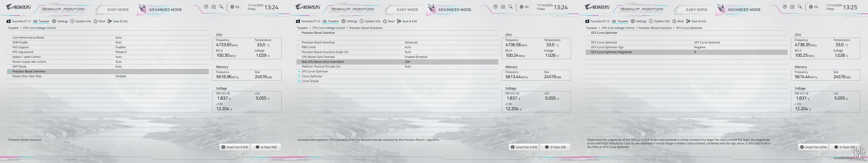Switch to Easy Mode tab in 13:25 screen
This screenshot has width=868, height=163.
click(x=697, y=10)
